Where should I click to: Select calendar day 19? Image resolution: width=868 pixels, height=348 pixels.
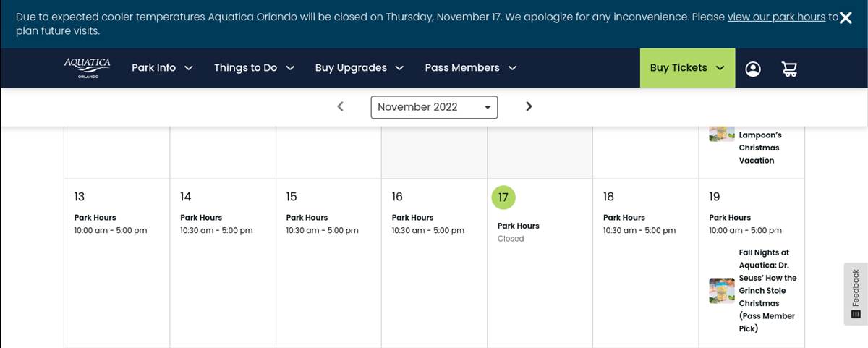715,197
